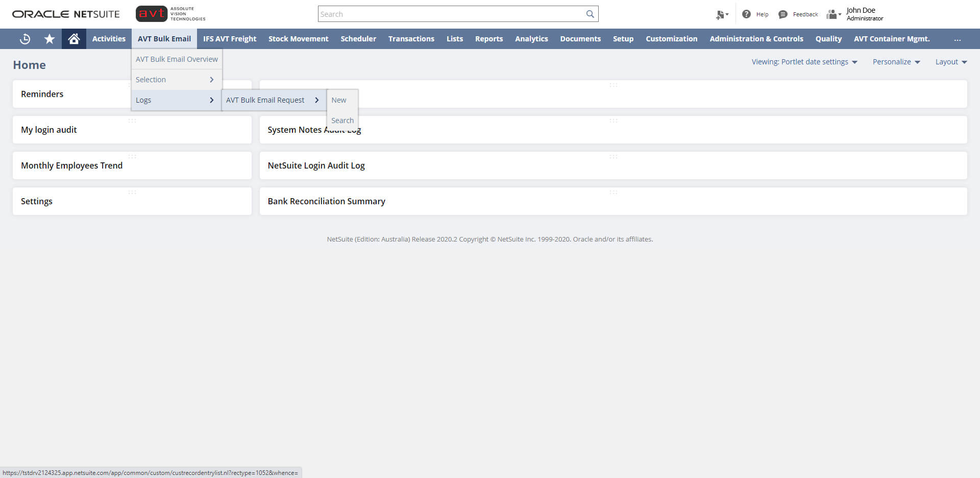Select New under AVT Bulk Email Request

click(x=338, y=100)
